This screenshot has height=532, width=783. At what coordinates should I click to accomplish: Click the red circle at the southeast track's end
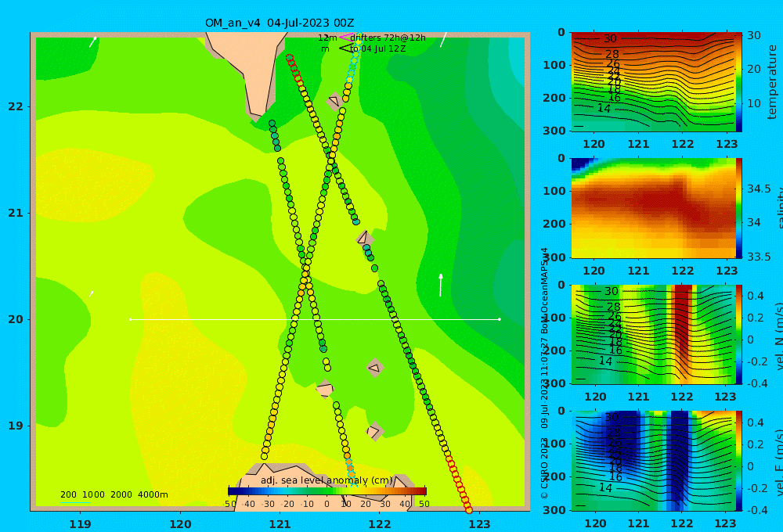pyautogui.click(x=468, y=509)
